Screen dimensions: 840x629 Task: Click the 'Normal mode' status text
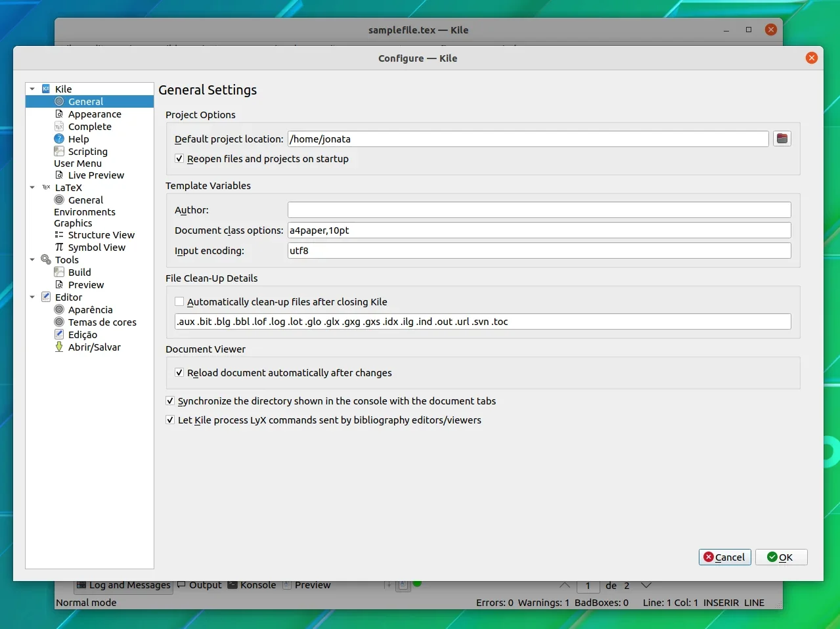click(86, 603)
